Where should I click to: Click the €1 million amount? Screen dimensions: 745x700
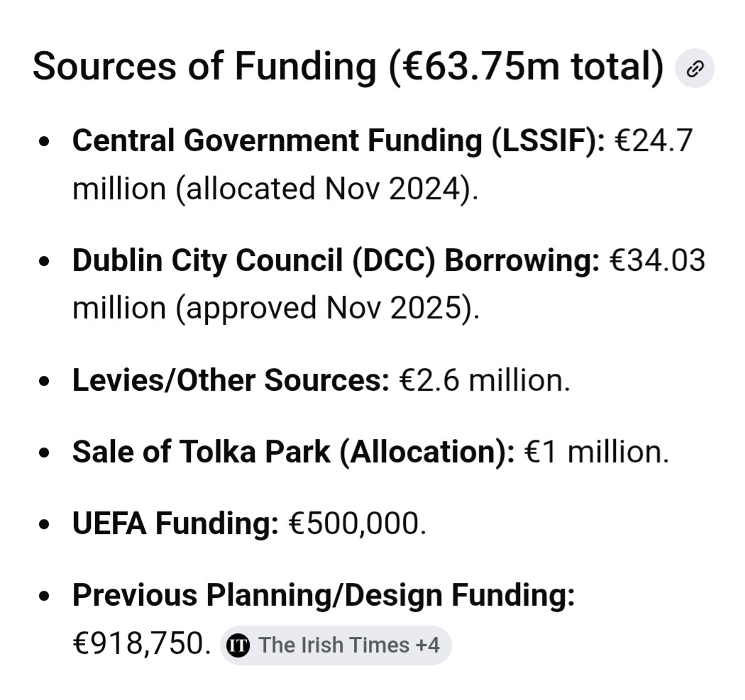click(597, 452)
